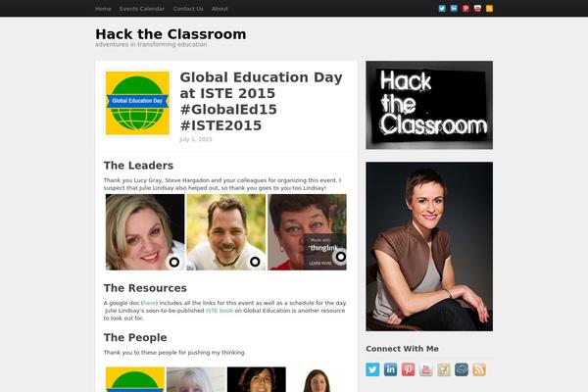Click Twitter icon under Connect With Me
The width and height of the screenshot is (588, 392).
372,369
